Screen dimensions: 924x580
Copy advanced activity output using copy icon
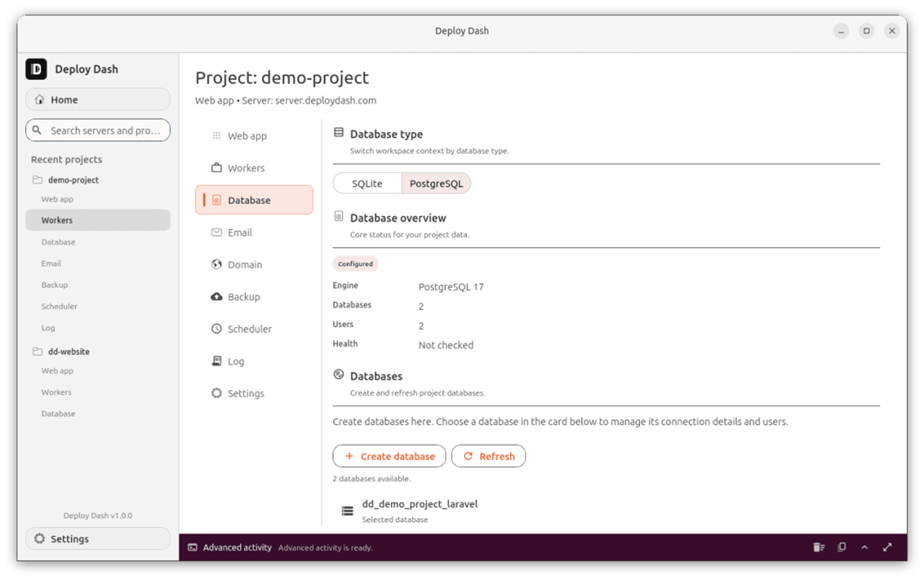pos(841,548)
